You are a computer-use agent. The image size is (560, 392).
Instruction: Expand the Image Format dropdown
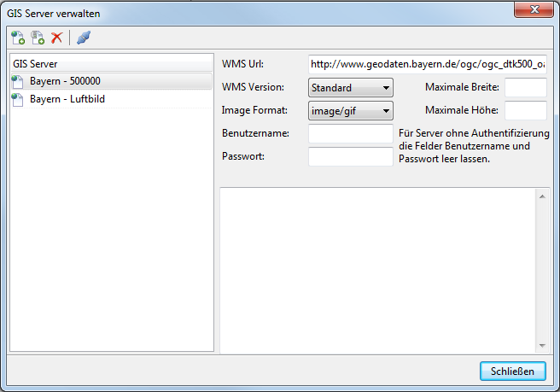click(x=350, y=110)
